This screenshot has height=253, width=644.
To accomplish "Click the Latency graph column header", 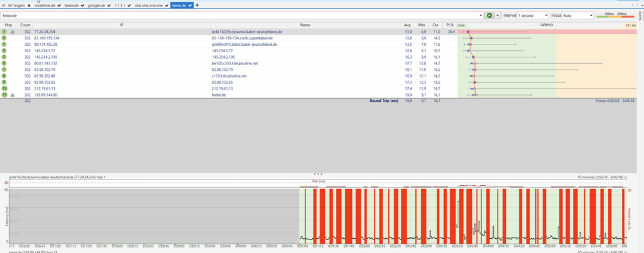I will pos(547,25).
